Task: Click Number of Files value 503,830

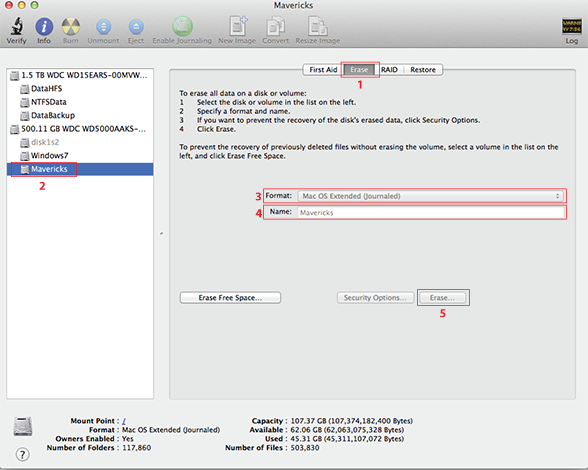Action: coord(305,448)
